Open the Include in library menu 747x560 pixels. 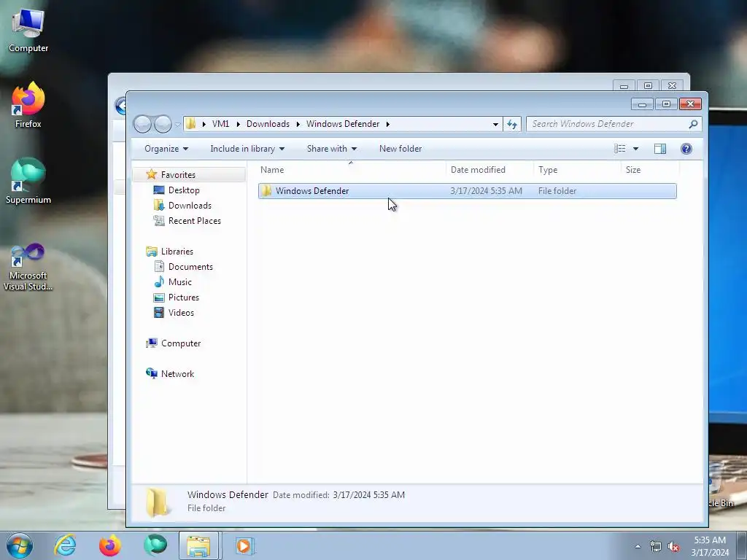[x=247, y=149]
